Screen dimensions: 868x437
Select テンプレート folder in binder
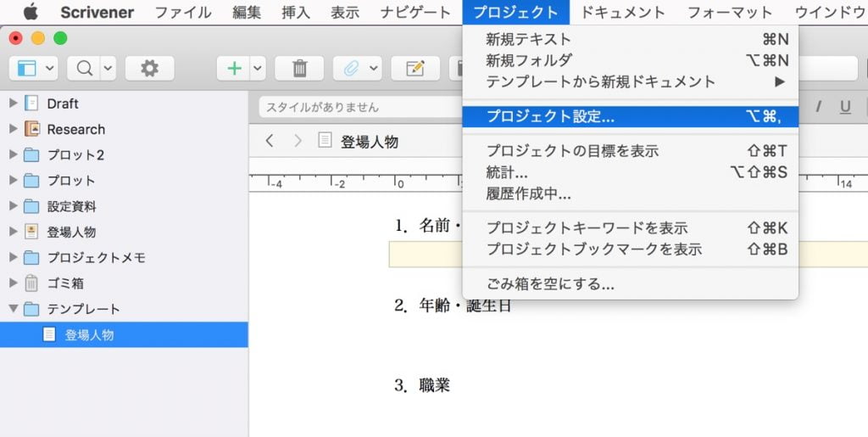coord(83,309)
